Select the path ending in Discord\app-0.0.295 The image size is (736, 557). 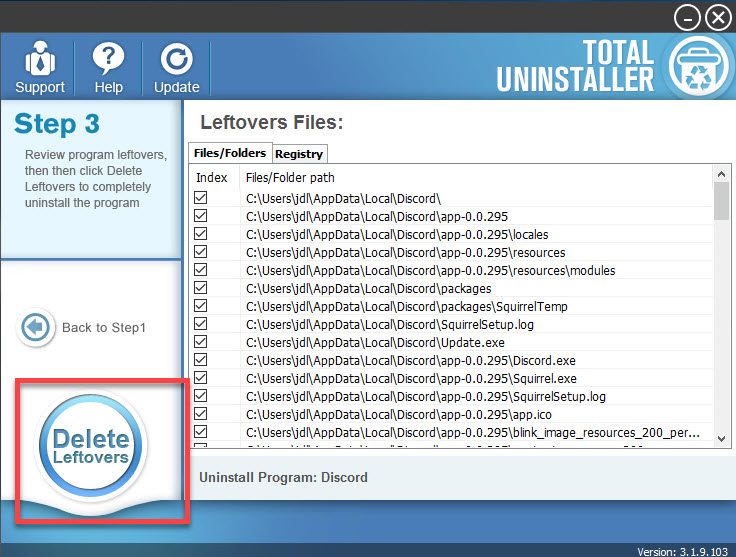377,216
